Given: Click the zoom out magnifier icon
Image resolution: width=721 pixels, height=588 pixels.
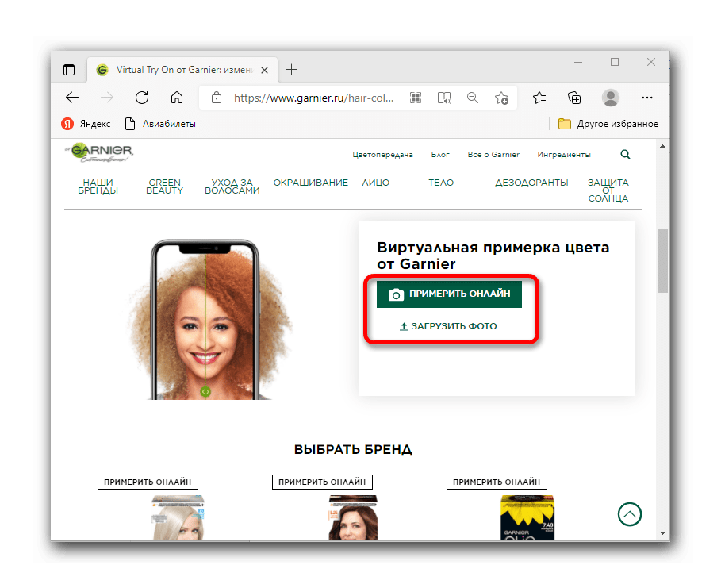Looking at the screenshot, I should click(x=473, y=98).
